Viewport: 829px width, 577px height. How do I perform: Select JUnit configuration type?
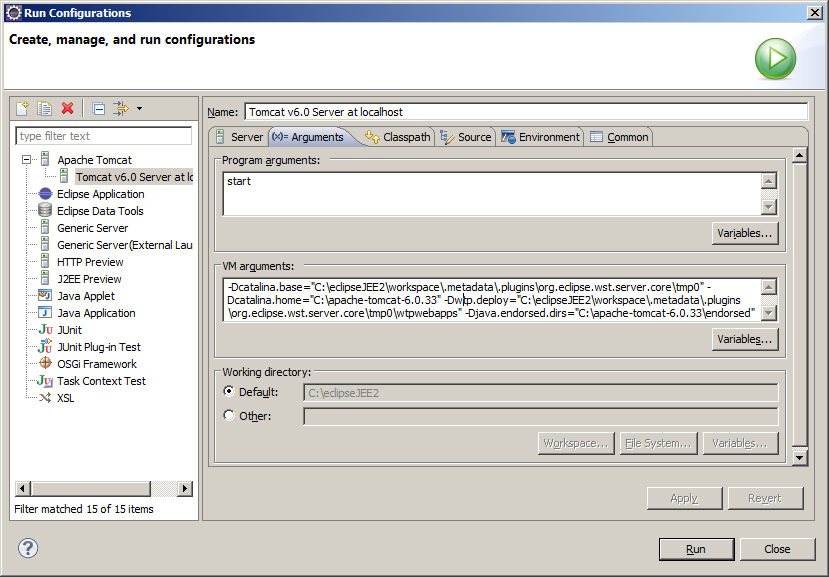point(69,330)
